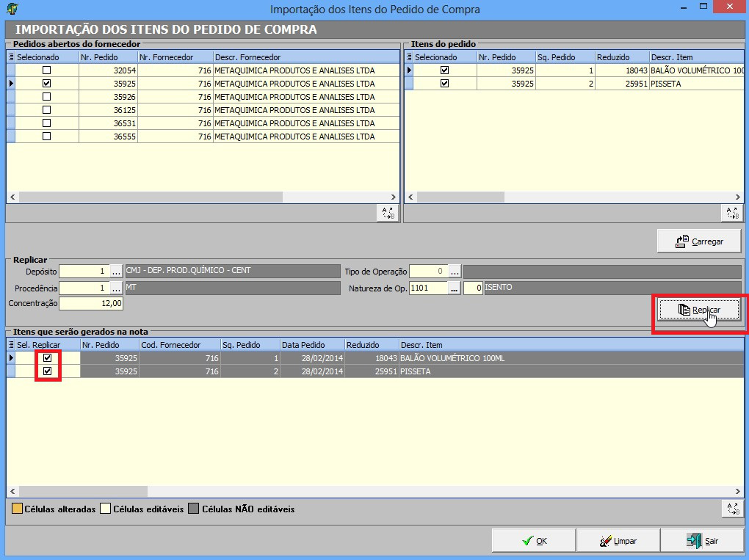Click the Carregar button

[x=699, y=241]
